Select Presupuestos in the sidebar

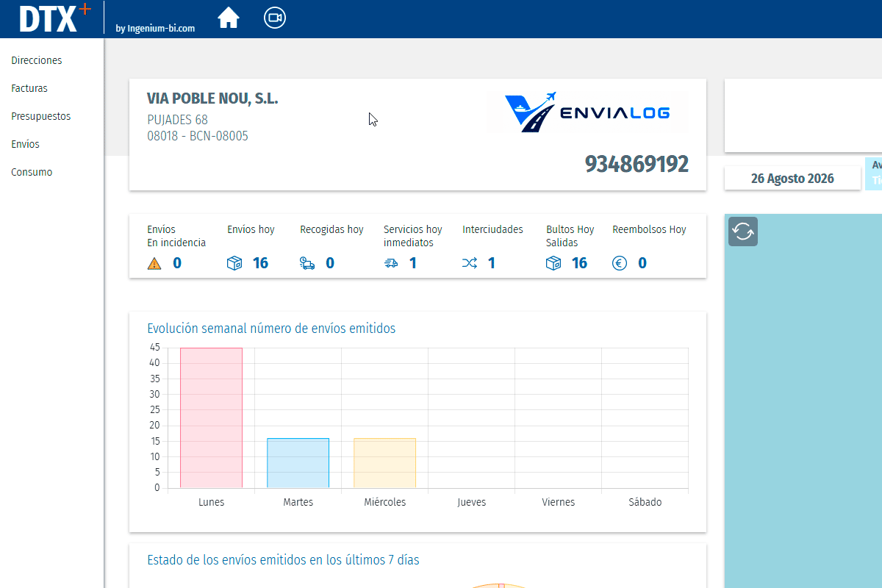coord(41,116)
